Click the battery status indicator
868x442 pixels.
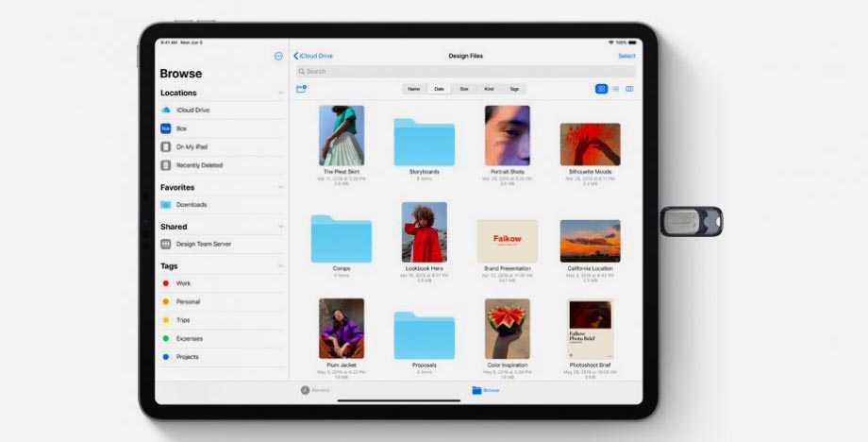click(x=632, y=42)
